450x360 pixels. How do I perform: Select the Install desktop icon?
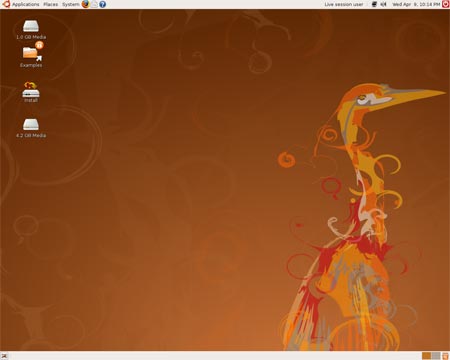point(31,90)
